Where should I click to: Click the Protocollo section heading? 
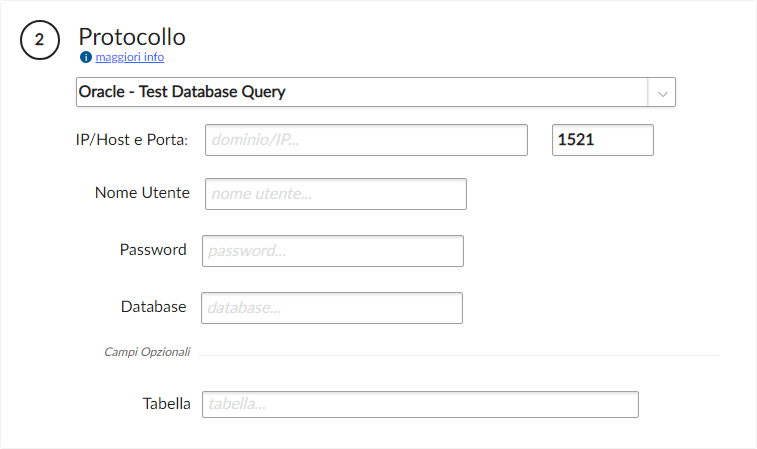point(132,36)
